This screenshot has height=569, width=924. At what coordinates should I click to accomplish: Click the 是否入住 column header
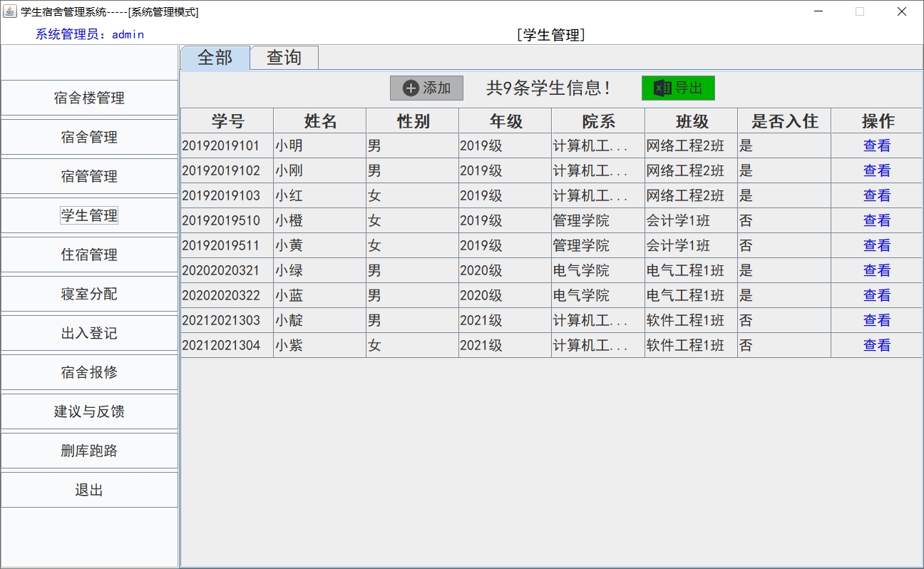pos(784,121)
